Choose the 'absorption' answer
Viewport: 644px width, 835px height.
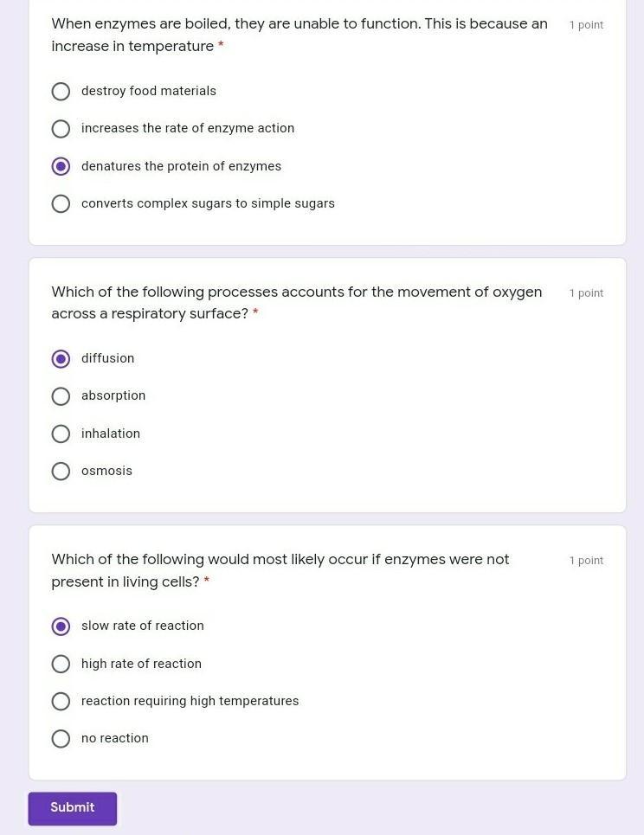click(x=61, y=396)
